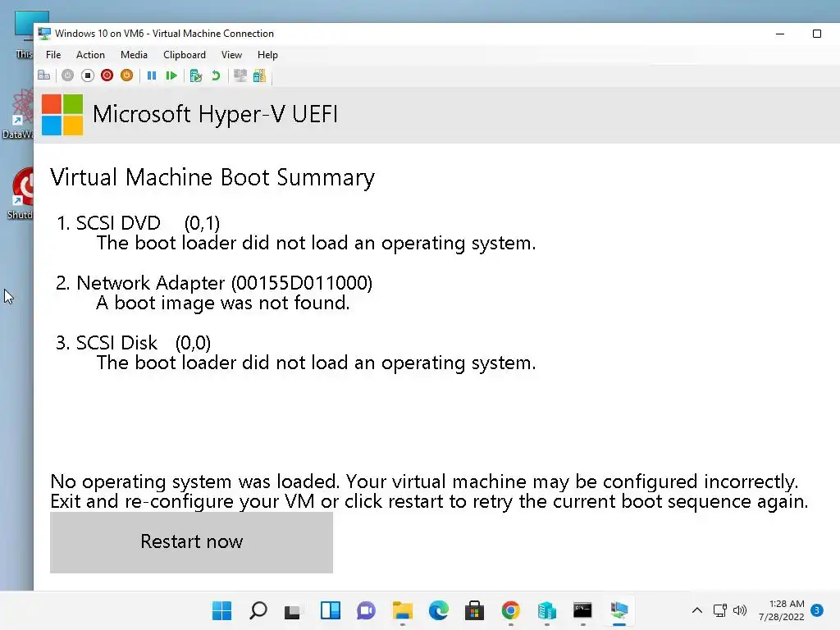Click the greyed Start VM toolbar icon

coord(67,75)
